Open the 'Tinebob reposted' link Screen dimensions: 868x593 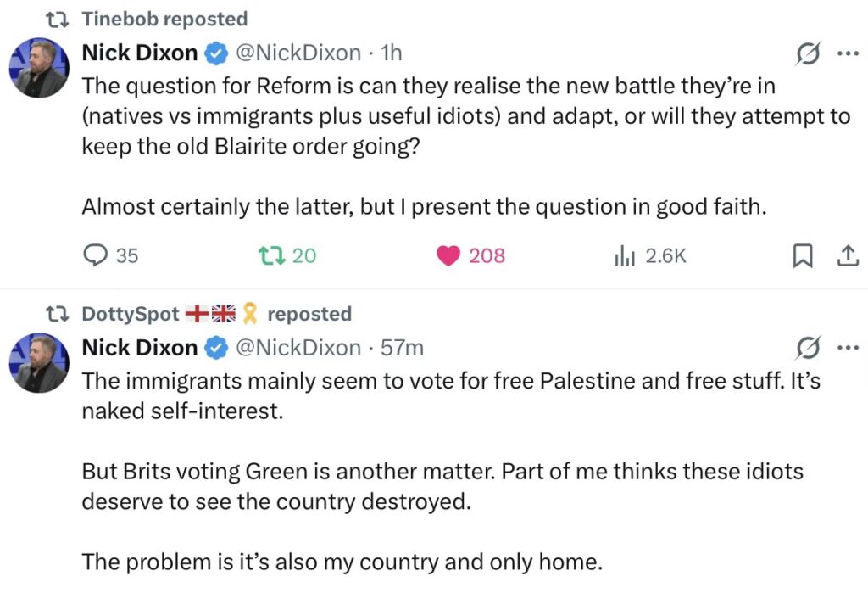(x=164, y=19)
